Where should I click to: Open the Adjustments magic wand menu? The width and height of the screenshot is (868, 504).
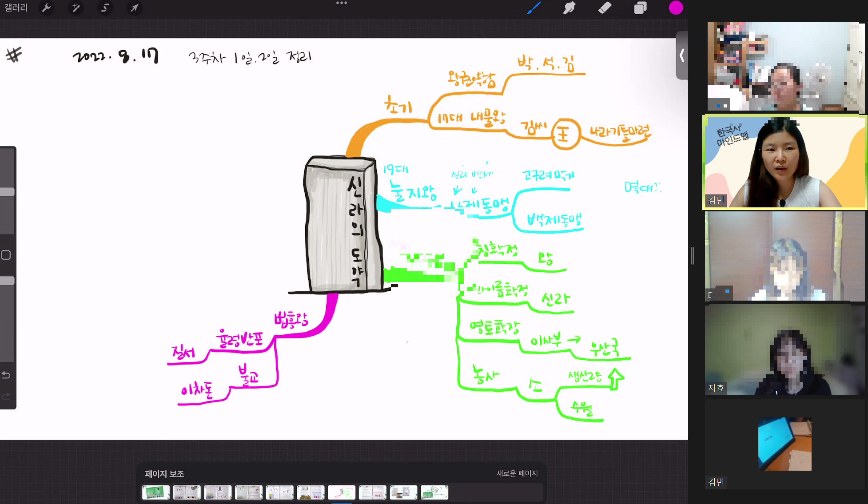coord(76,8)
